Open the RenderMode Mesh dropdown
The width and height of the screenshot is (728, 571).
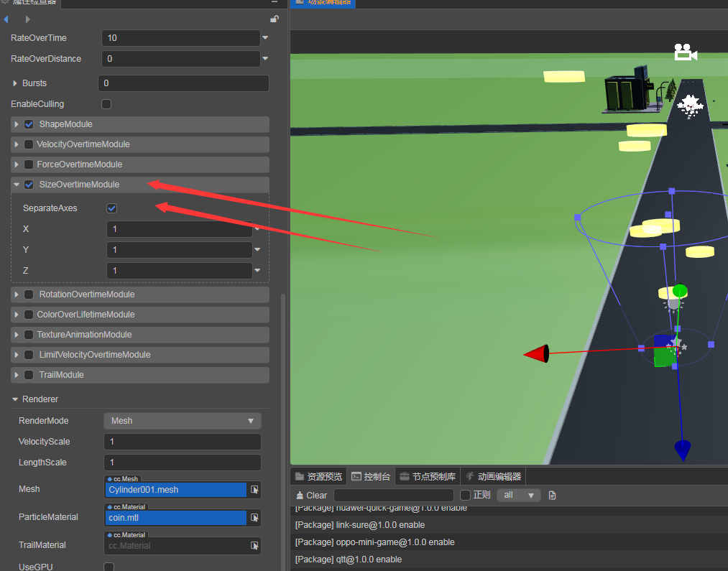pyautogui.click(x=182, y=421)
